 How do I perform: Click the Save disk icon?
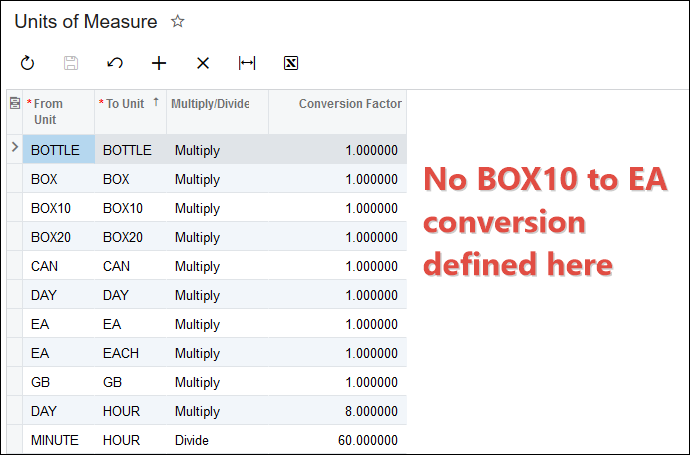click(x=71, y=63)
